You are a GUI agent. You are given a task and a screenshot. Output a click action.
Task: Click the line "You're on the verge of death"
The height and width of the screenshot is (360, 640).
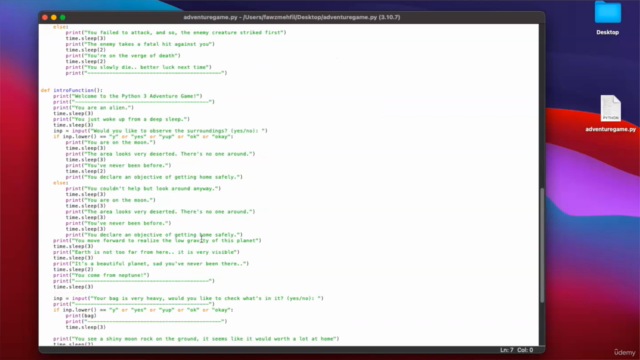click(x=123, y=56)
